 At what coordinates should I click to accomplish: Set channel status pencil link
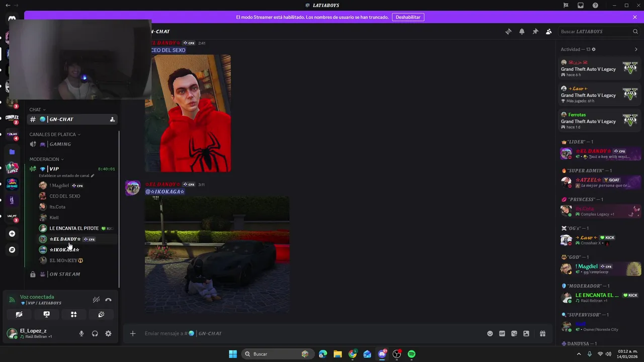pyautogui.click(x=66, y=175)
